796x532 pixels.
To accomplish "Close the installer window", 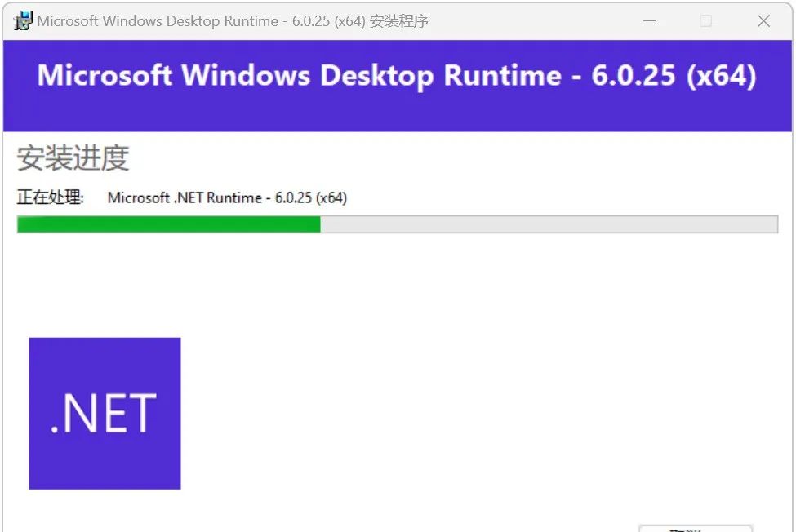I will [763, 21].
